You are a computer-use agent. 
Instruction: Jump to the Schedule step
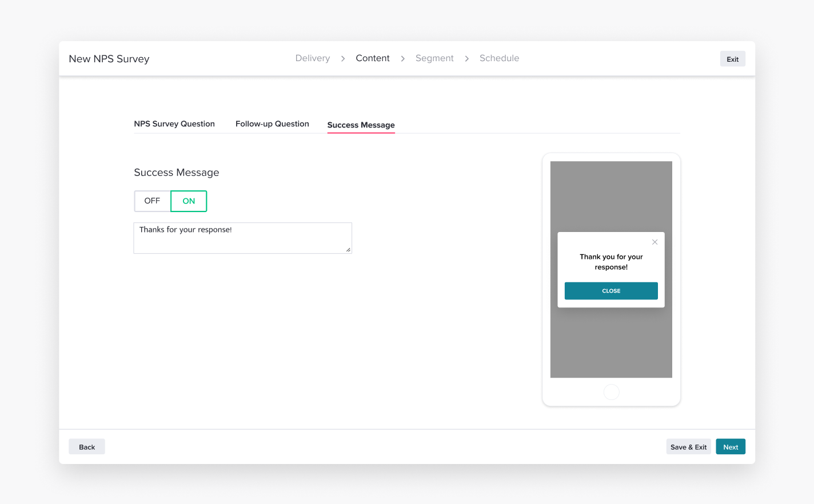500,58
